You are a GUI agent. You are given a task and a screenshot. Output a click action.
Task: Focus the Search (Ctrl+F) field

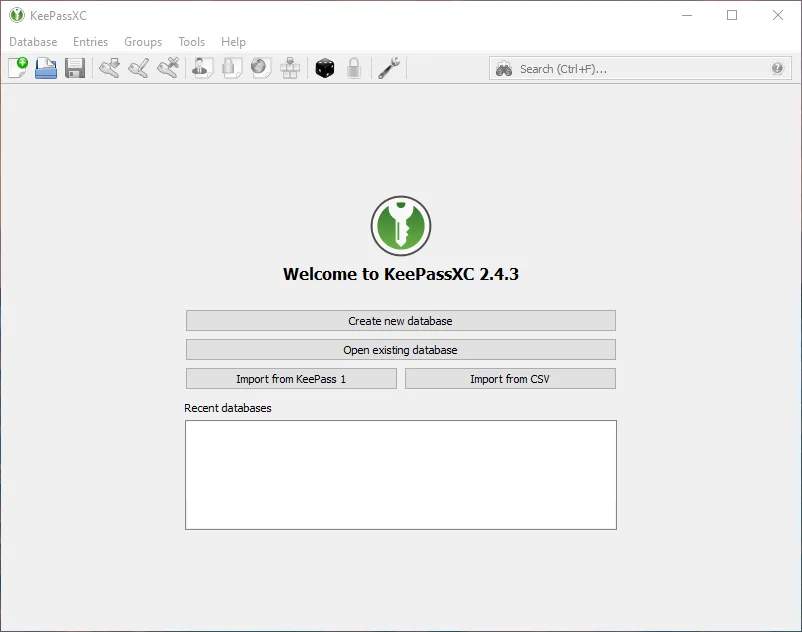pyautogui.click(x=642, y=69)
